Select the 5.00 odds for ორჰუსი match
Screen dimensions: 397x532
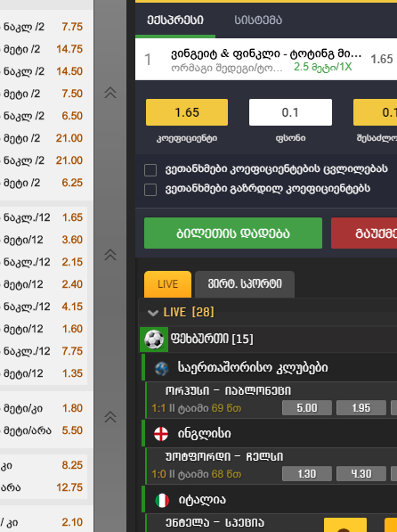307,408
